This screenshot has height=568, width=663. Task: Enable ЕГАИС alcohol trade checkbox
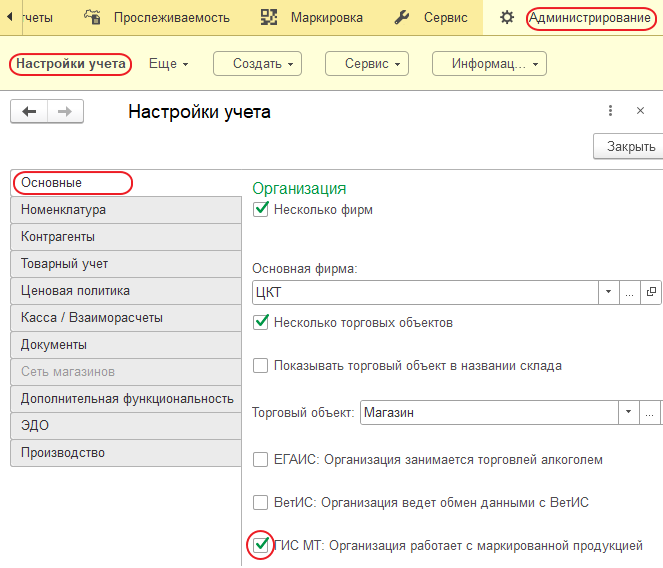(261, 459)
